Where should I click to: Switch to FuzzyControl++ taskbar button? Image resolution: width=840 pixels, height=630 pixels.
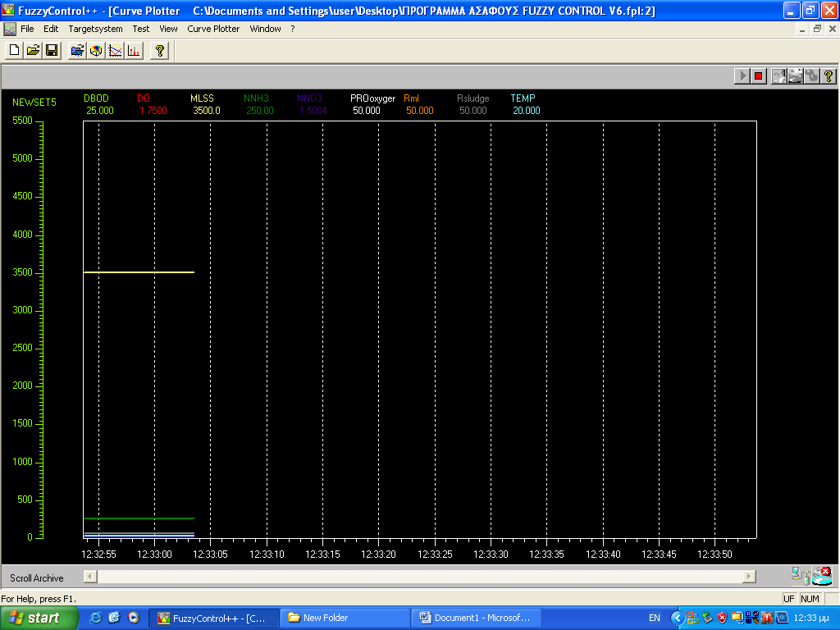(213, 619)
